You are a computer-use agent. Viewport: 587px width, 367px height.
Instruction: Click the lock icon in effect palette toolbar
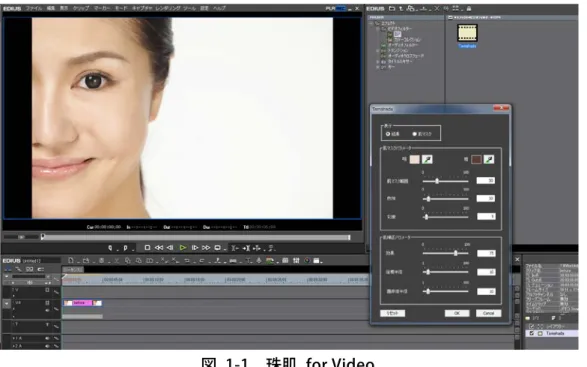tap(469, 8)
